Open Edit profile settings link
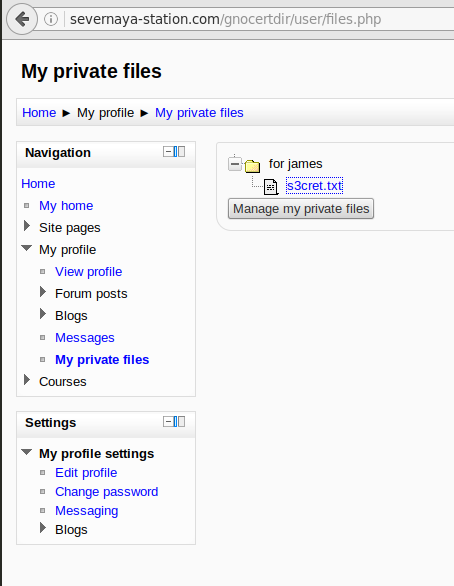This screenshot has height=586, width=454. (86, 473)
